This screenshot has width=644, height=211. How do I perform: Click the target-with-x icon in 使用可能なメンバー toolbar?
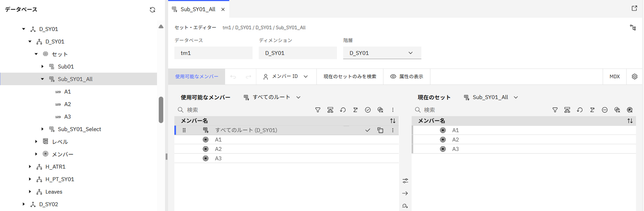pyautogui.click(x=380, y=110)
